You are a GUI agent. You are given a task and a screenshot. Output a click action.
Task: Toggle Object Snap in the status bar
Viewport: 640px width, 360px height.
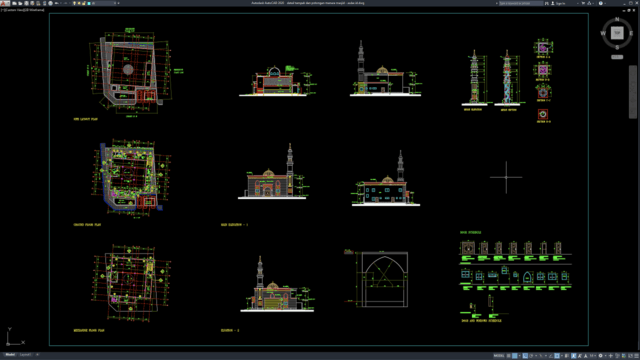pyautogui.click(x=557, y=356)
